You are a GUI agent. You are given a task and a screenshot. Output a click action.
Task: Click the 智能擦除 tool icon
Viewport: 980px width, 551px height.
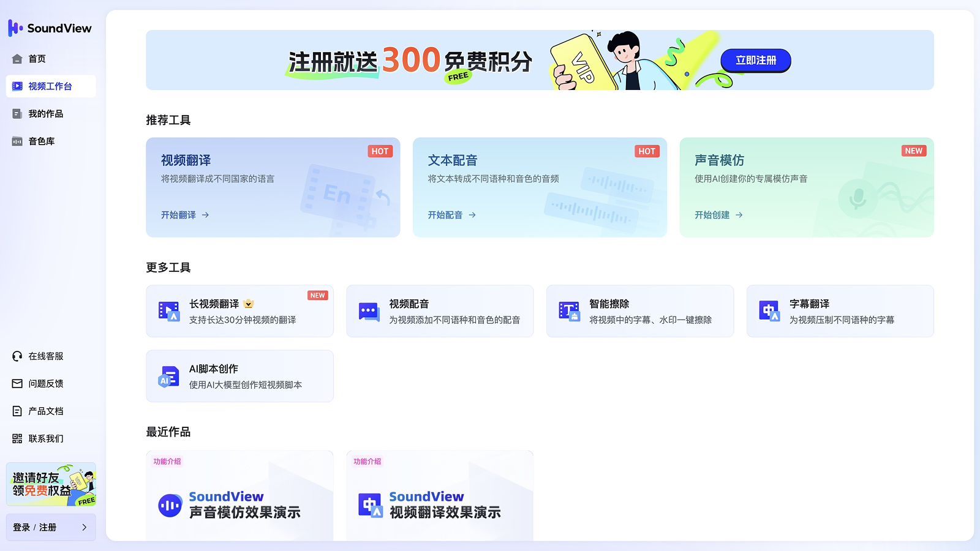[568, 310]
